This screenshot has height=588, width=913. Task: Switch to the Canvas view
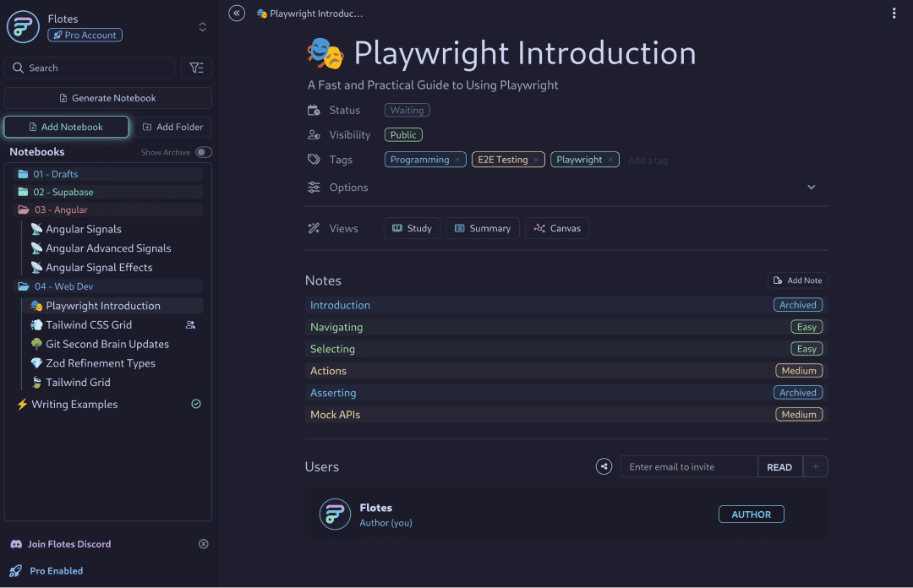coord(557,228)
